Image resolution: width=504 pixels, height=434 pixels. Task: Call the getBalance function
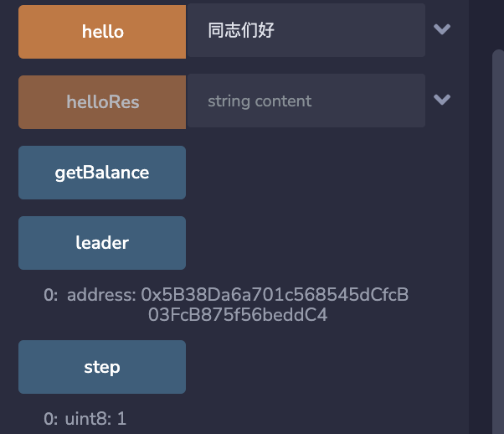(102, 173)
